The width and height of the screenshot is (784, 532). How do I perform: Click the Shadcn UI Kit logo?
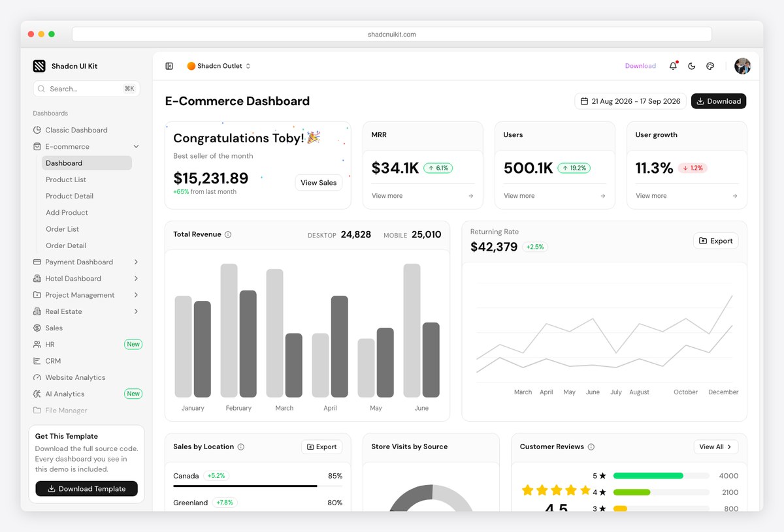39,66
